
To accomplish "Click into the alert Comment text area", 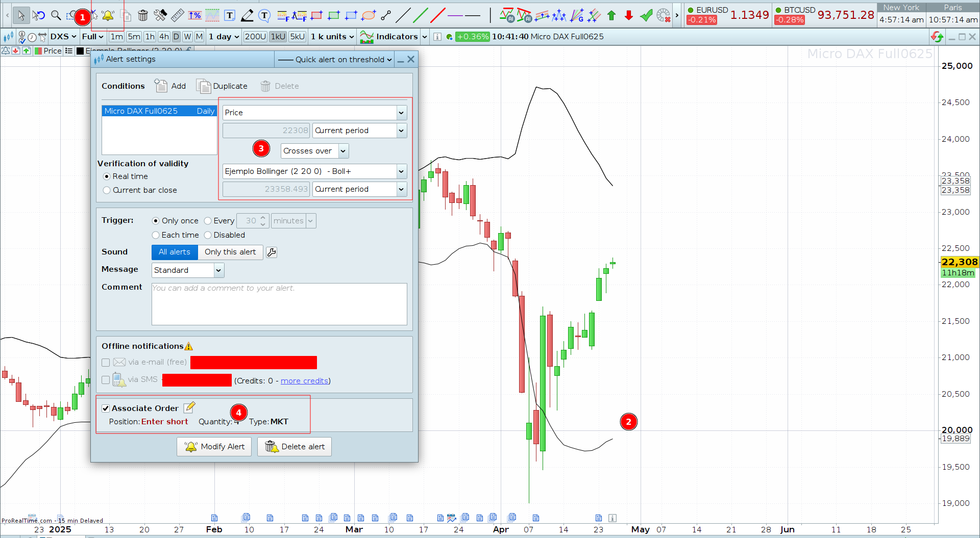I will click(x=279, y=304).
